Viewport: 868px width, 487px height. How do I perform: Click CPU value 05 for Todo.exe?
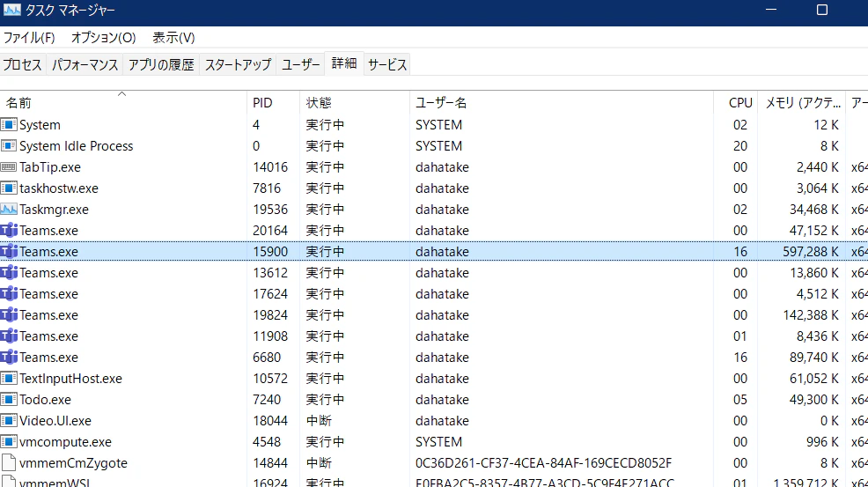[x=740, y=400]
